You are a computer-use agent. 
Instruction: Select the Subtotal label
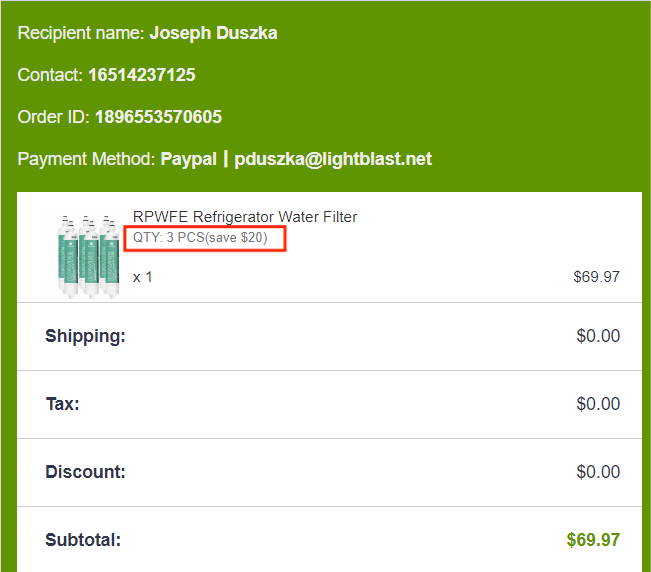[x=83, y=540]
